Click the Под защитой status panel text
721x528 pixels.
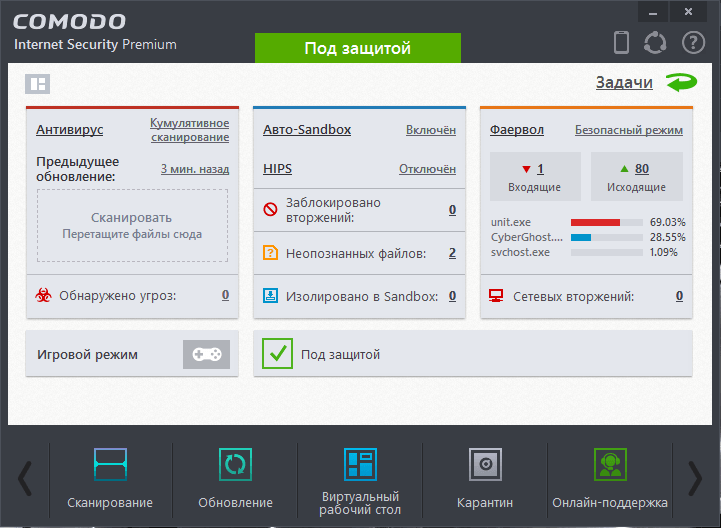[x=340, y=355]
